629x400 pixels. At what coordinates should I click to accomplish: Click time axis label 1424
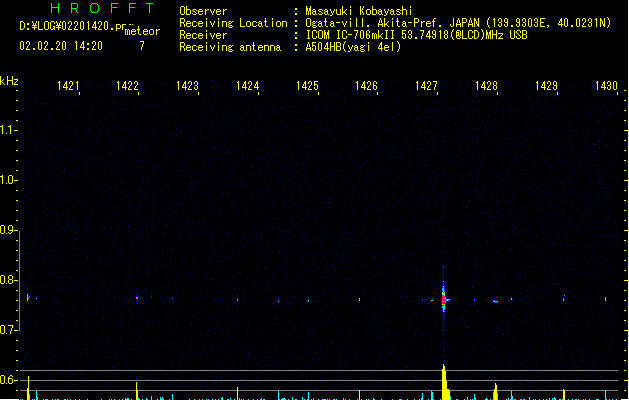248,86
